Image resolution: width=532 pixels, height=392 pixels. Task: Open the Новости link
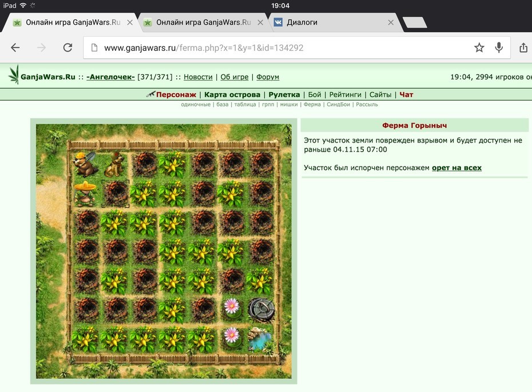198,77
